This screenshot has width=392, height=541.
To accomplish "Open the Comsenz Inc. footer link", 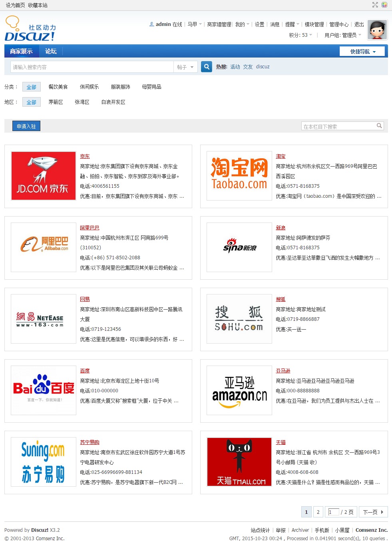I will pyautogui.click(x=372, y=530).
